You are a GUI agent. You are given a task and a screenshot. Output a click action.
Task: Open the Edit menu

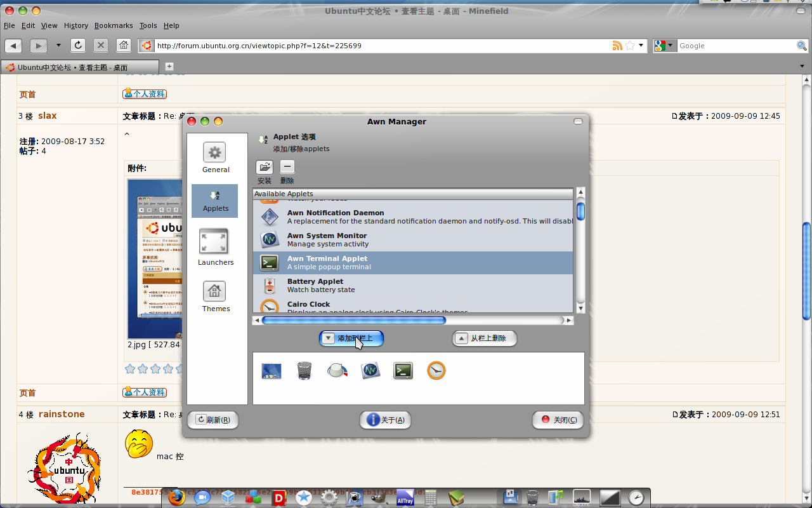tap(28, 25)
